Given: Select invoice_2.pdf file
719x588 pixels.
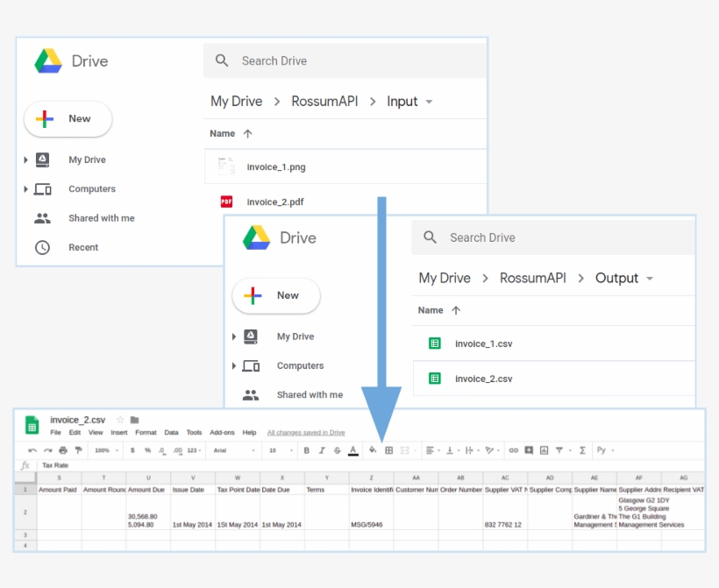Looking at the screenshot, I should pyautogui.click(x=345, y=202).
